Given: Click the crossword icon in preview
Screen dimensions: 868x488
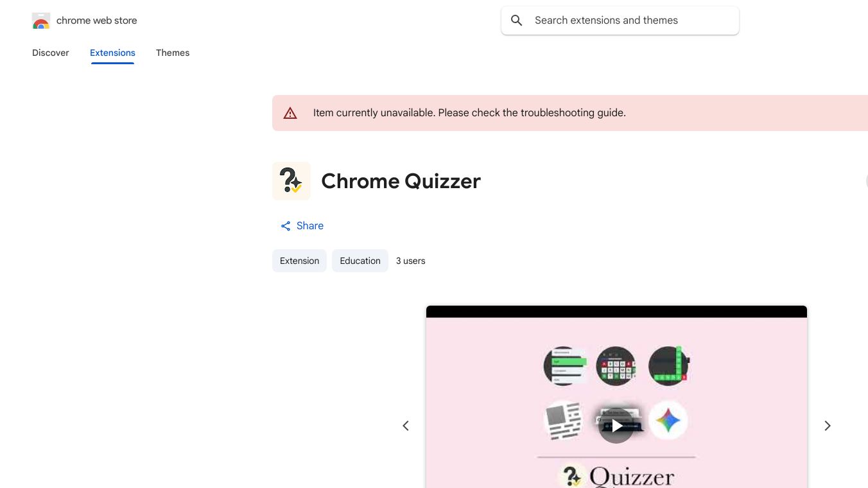Looking at the screenshot, I should tap(668, 366).
